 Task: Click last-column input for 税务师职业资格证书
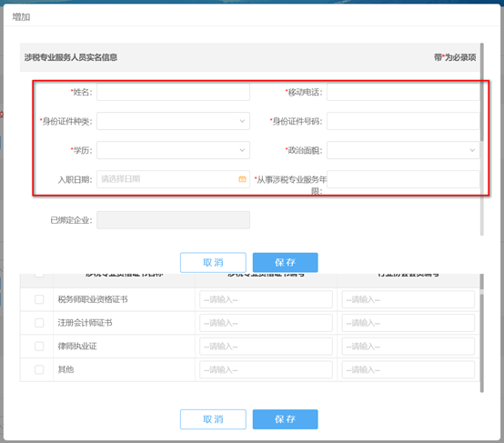point(408,299)
